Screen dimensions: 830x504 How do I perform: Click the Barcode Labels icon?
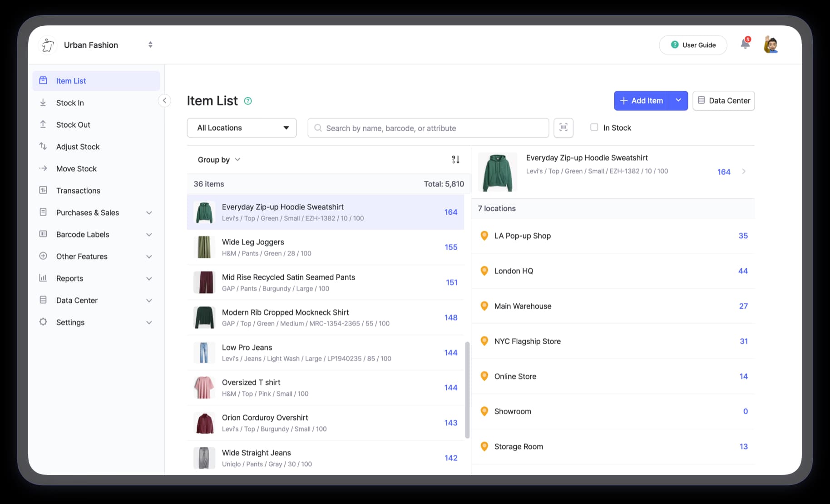pyautogui.click(x=43, y=234)
